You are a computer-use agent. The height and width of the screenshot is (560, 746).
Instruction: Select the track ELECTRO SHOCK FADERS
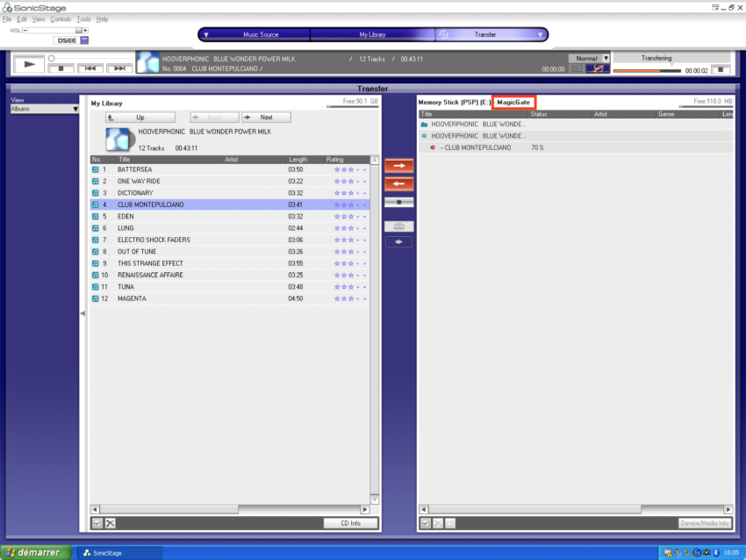154,240
